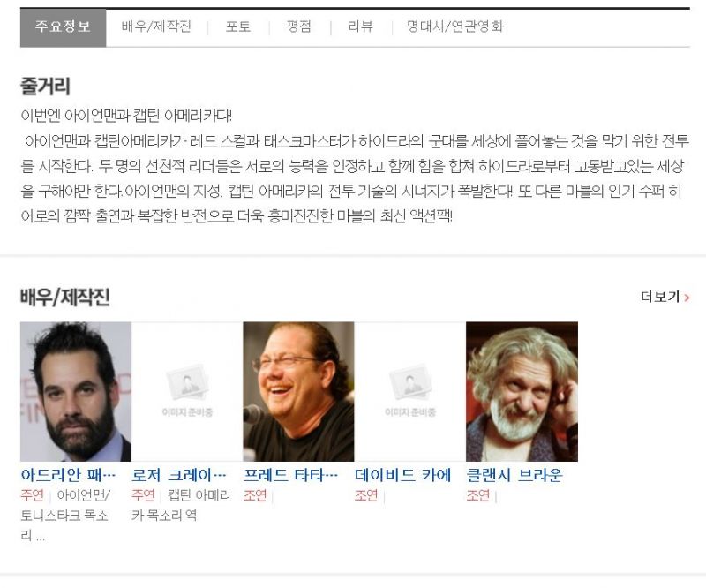
Task: Select the 평점 tab
Action: click(x=299, y=26)
